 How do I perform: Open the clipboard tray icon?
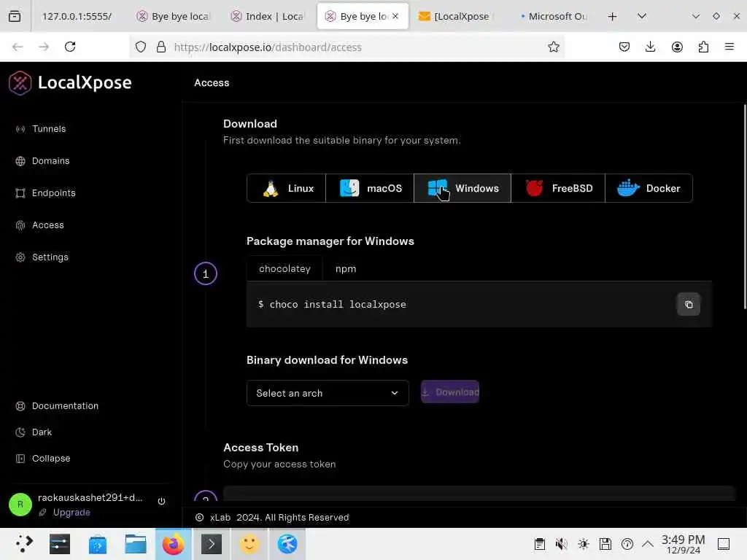click(x=539, y=544)
